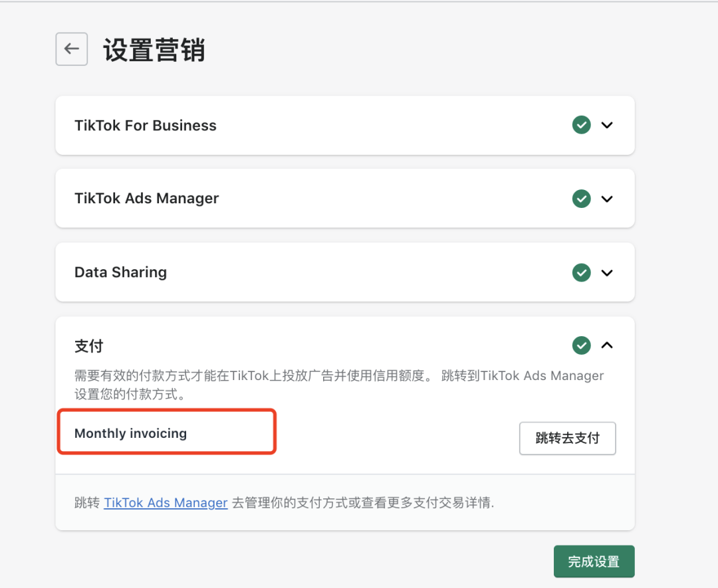Click the payment description starting 需要有效的付款方式

point(339,385)
